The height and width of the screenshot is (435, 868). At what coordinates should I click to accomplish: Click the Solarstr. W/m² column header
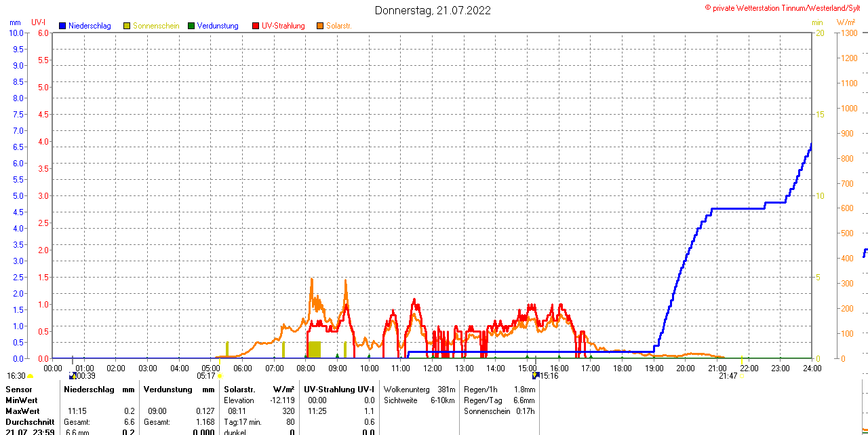coord(259,390)
